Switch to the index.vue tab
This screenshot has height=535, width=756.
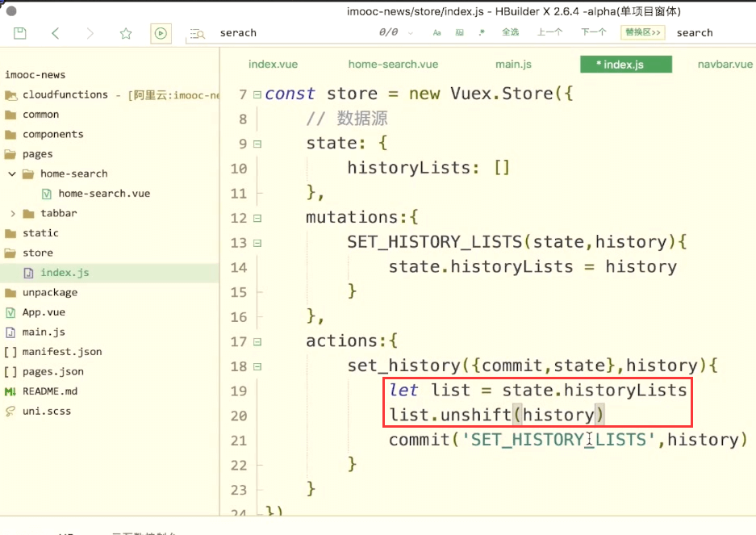tap(273, 65)
